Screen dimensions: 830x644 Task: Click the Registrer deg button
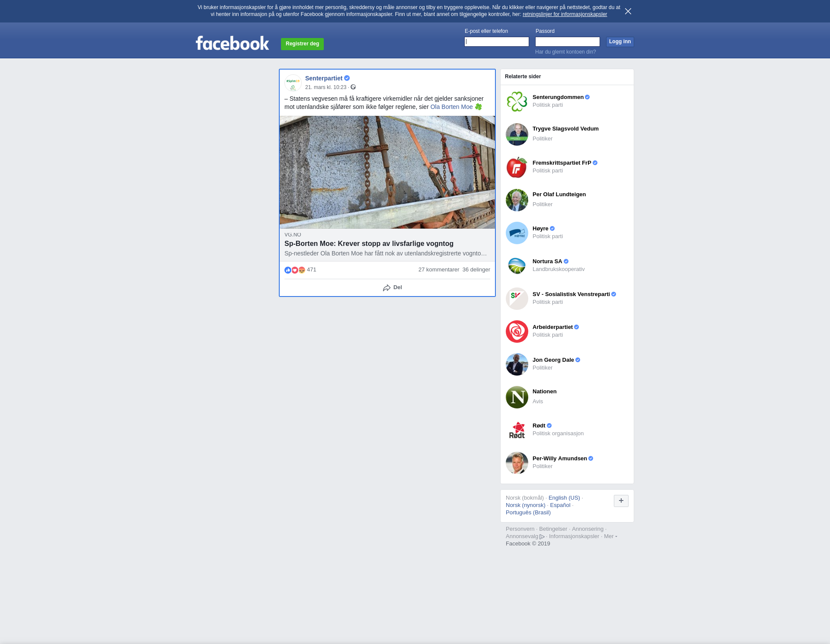click(x=302, y=44)
